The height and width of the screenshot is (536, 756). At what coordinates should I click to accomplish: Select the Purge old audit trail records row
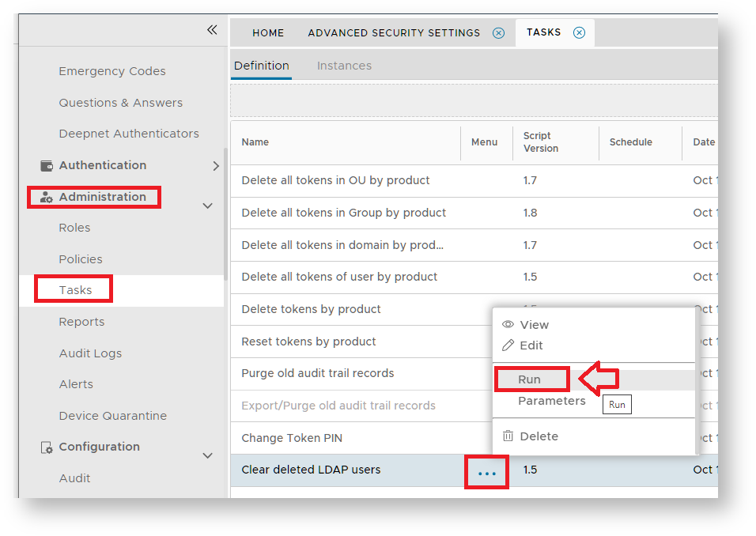coord(317,373)
